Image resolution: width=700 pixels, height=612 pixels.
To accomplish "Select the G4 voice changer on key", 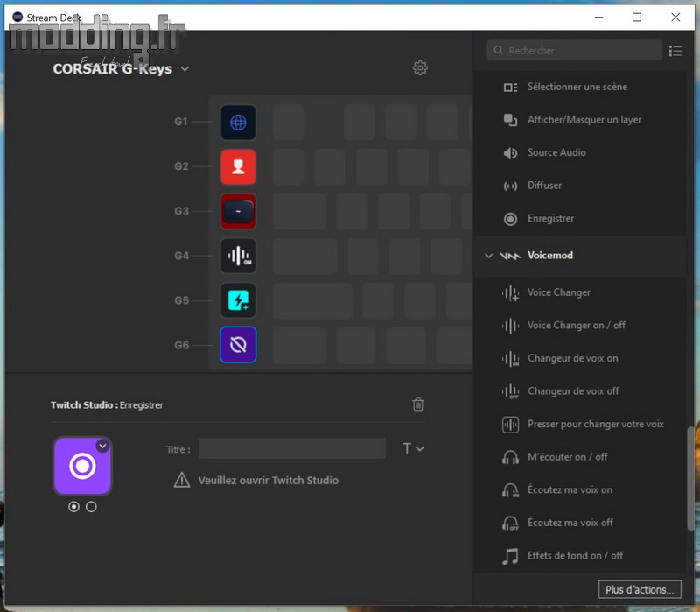I will coord(238,256).
